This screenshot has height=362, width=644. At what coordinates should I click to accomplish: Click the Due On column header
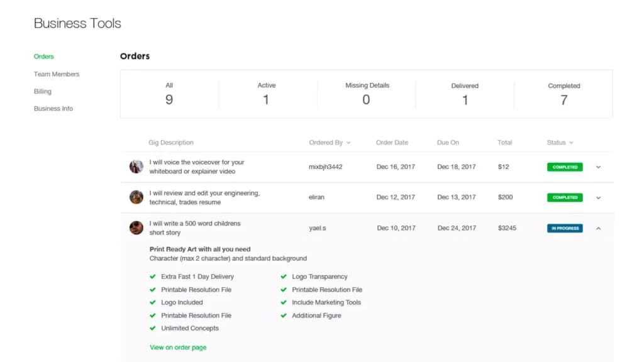[x=448, y=143]
